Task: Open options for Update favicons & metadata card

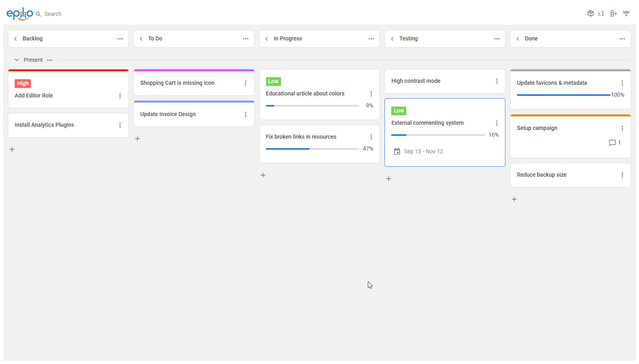Action: 622,83
